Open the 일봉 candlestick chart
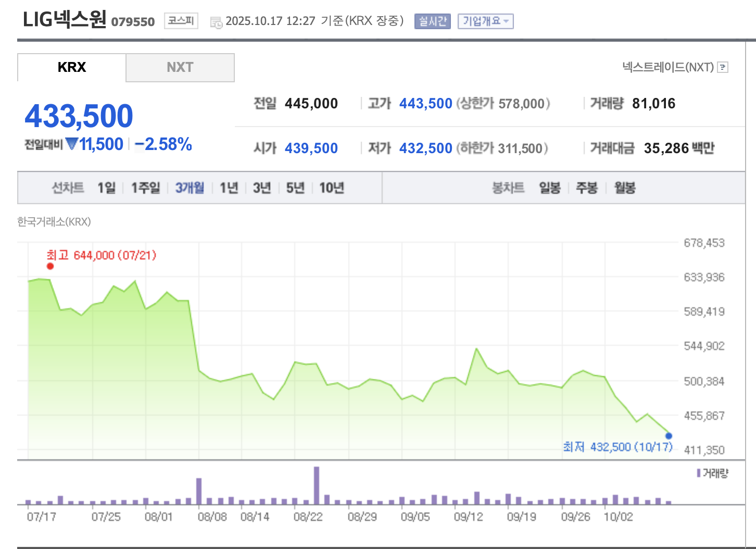756x549 pixels. pyautogui.click(x=549, y=188)
